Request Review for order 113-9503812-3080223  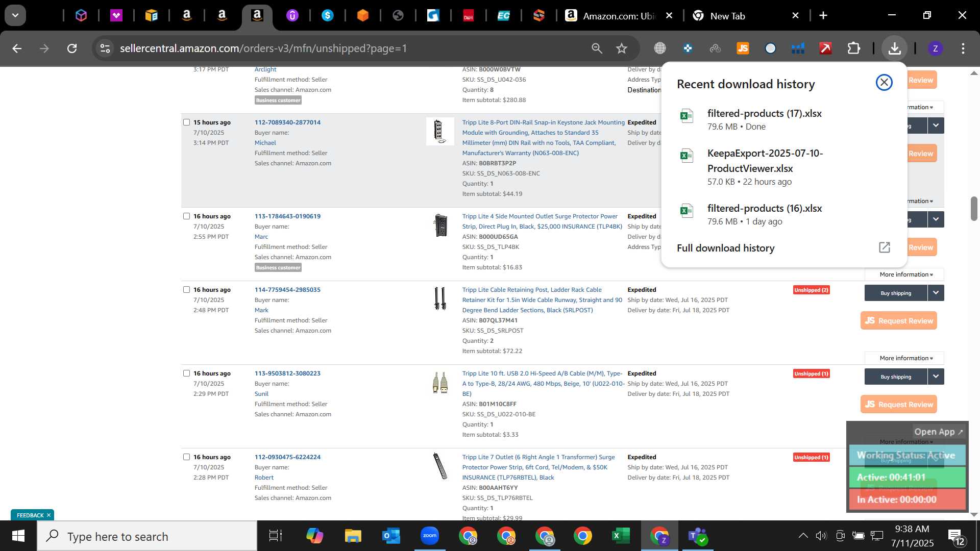click(x=898, y=404)
